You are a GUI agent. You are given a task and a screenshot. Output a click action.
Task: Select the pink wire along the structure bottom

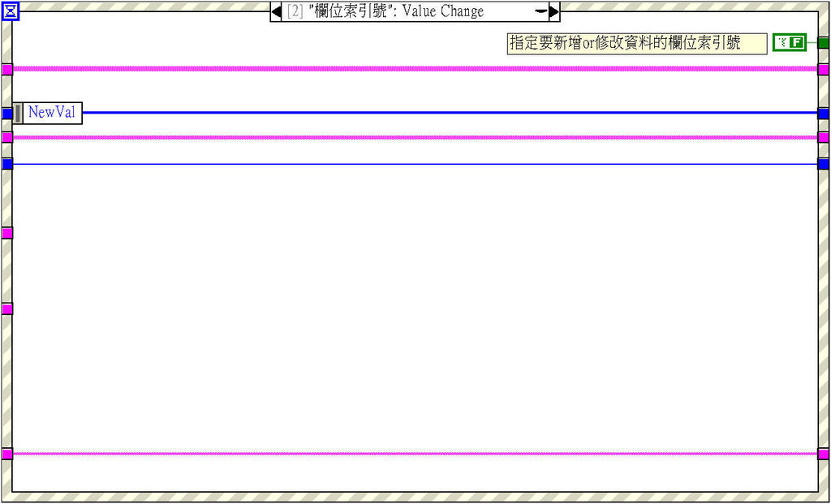coord(415,454)
